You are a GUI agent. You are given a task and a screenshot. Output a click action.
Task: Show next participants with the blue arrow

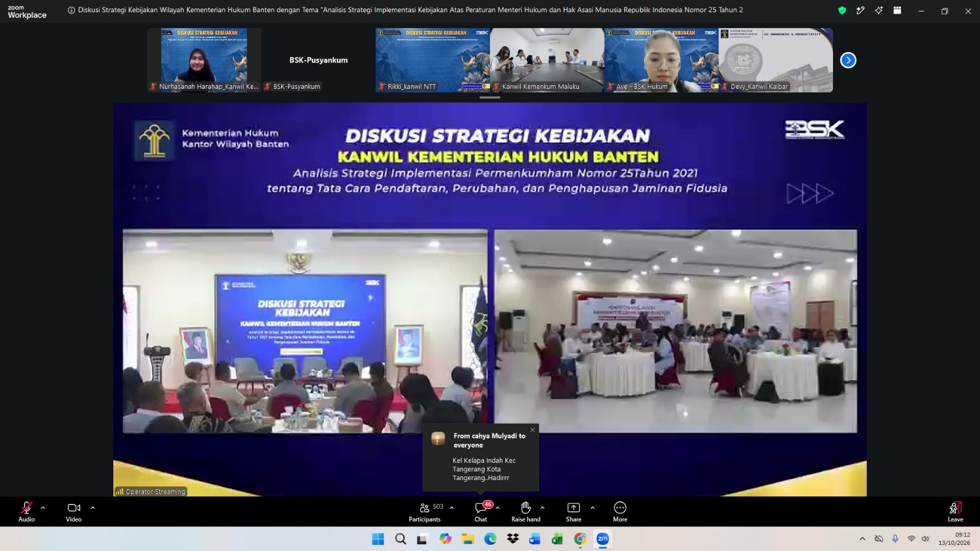pyautogui.click(x=848, y=60)
